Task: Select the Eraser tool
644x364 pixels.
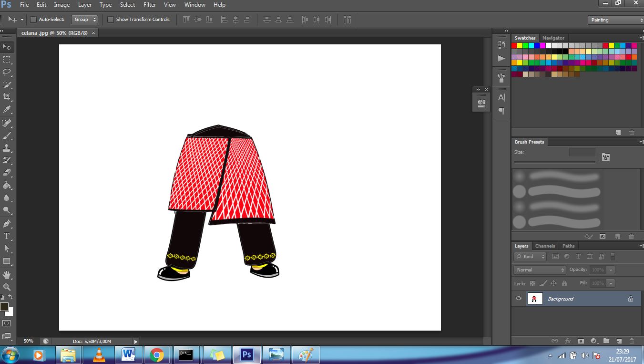Action: pyautogui.click(x=7, y=173)
